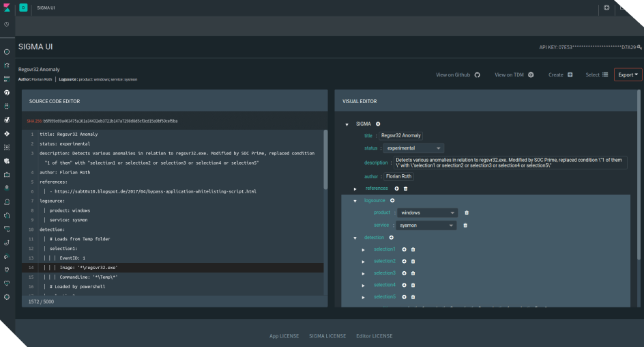Open the recently viewed clock icon
Screen dimensions: 644x347
(x=7, y=24)
